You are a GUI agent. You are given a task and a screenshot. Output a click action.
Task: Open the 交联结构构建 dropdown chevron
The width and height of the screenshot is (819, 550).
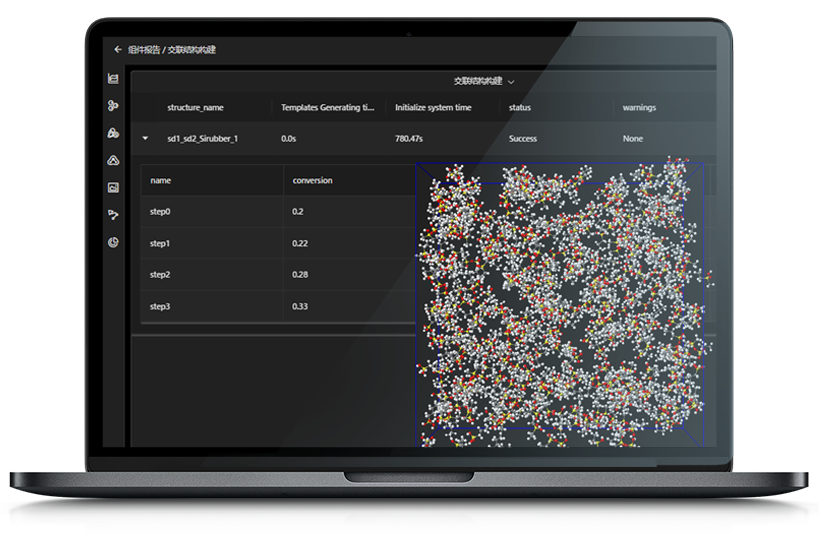click(x=511, y=82)
